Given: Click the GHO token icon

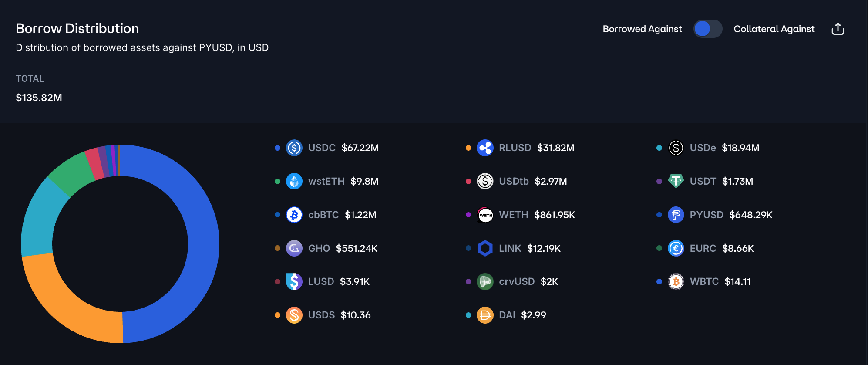Looking at the screenshot, I should pyautogui.click(x=294, y=248).
